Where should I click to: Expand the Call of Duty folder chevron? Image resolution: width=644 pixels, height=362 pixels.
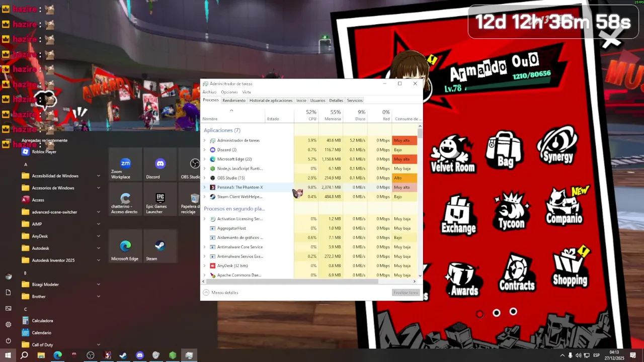[x=98, y=345]
